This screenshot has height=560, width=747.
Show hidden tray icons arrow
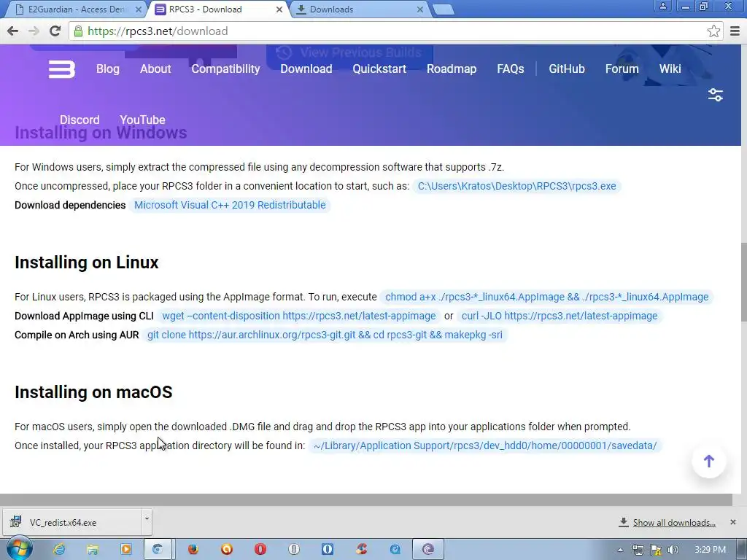tap(620, 550)
